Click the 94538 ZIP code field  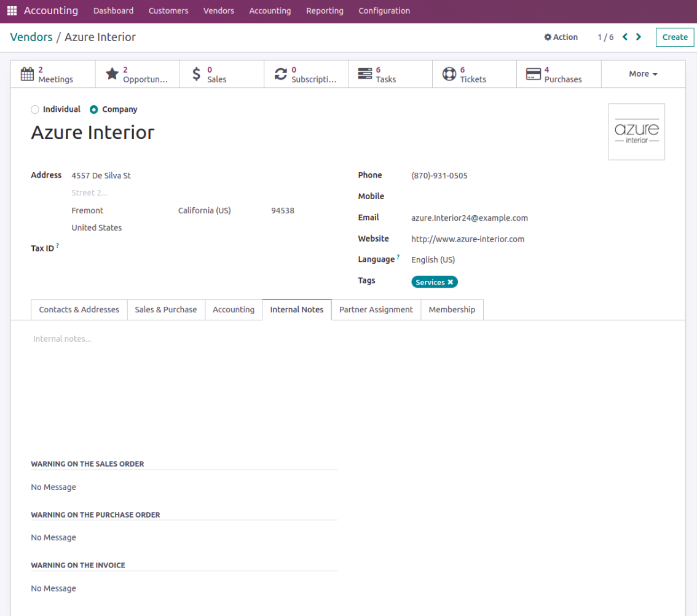283,210
